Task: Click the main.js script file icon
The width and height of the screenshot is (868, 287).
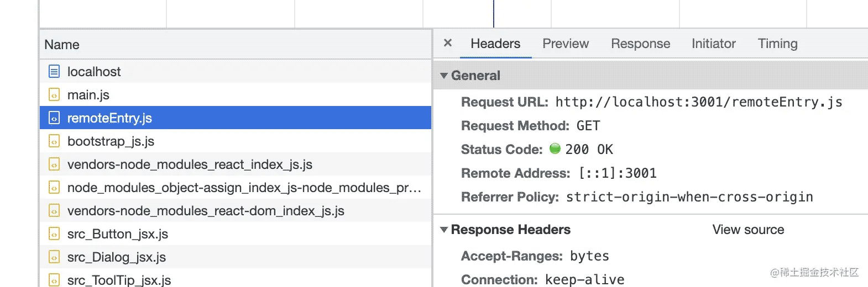Action: tap(54, 95)
